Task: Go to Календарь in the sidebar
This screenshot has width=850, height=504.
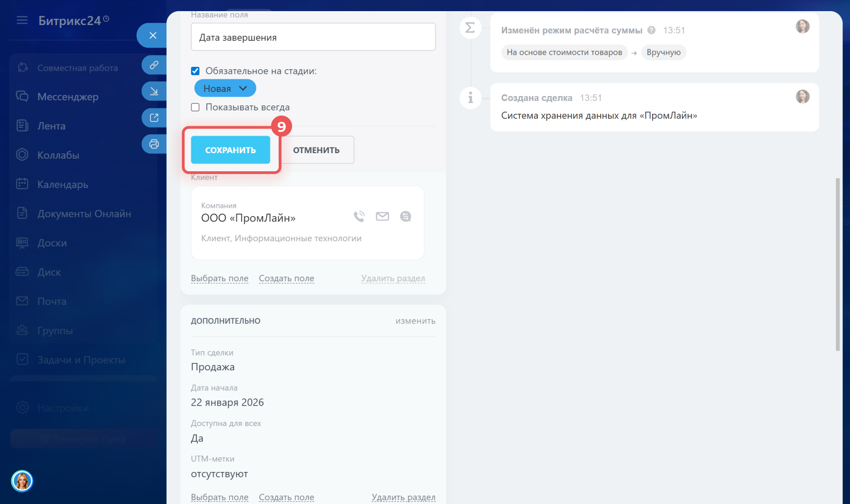Action: 63,184
